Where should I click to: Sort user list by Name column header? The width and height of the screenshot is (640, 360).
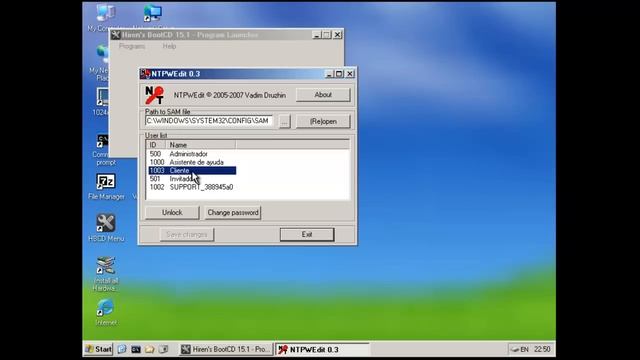coord(200,145)
